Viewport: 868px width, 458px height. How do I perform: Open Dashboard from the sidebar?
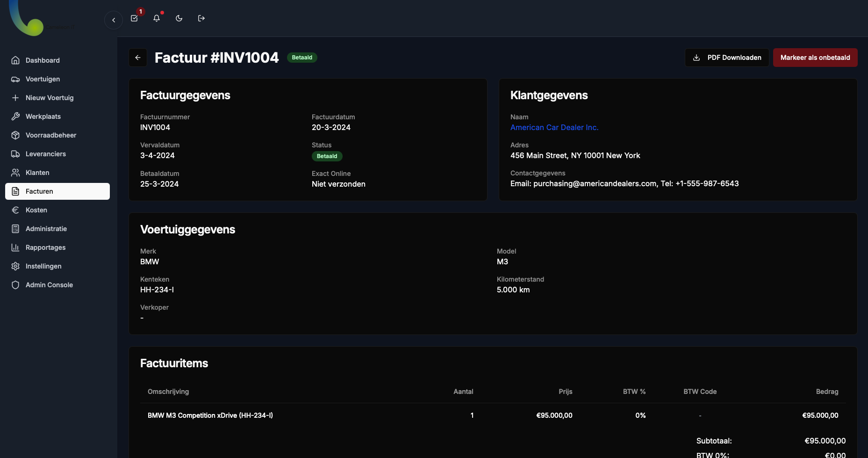coord(43,60)
